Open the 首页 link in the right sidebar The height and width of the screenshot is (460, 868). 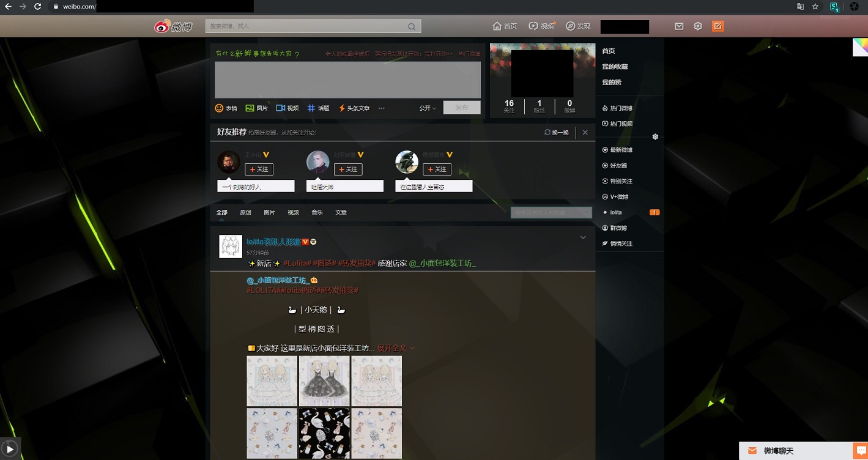[609, 51]
